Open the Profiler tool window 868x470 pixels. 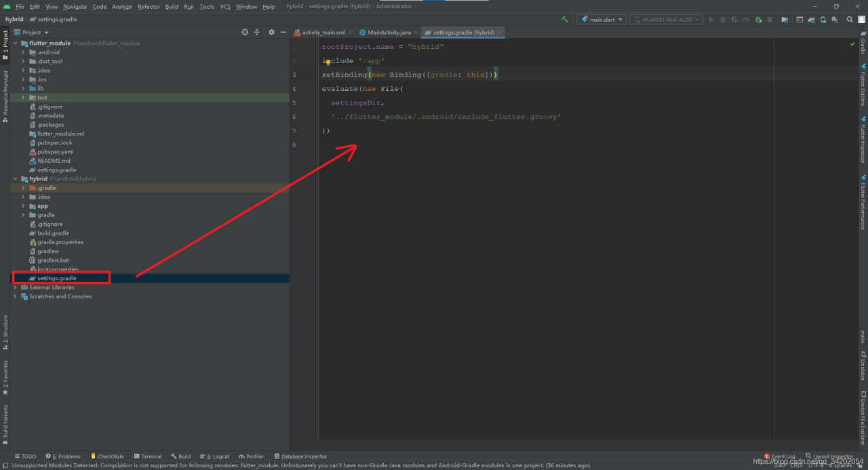click(x=251, y=456)
